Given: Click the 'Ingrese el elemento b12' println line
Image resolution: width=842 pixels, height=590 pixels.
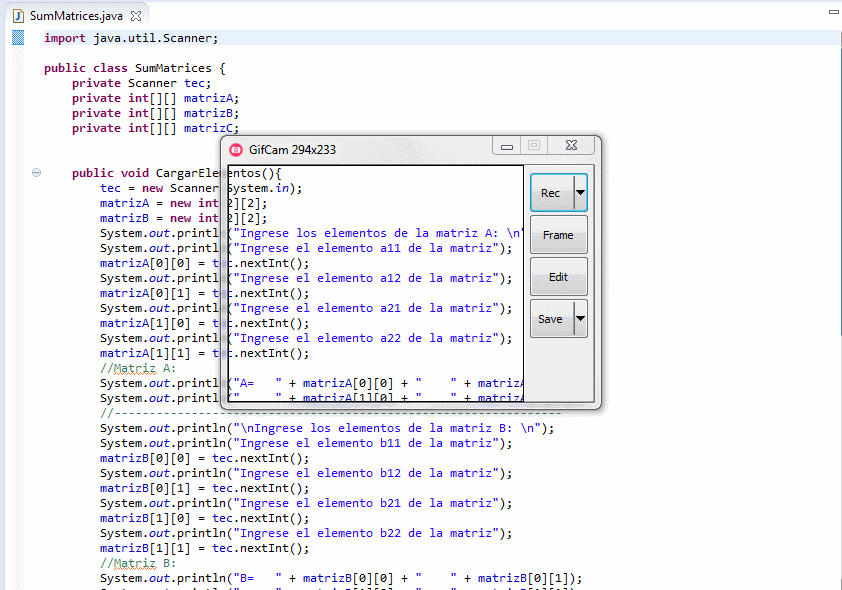Looking at the screenshot, I should [x=306, y=474].
